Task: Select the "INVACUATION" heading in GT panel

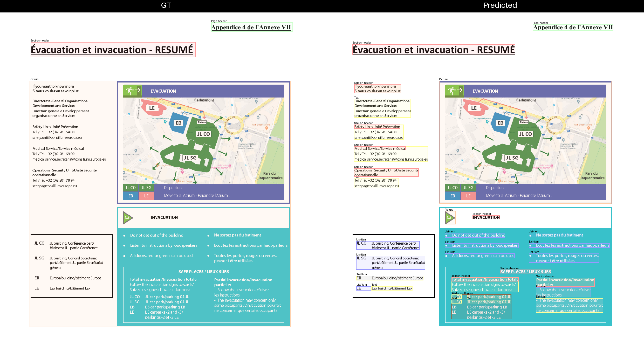Action: tap(164, 217)
